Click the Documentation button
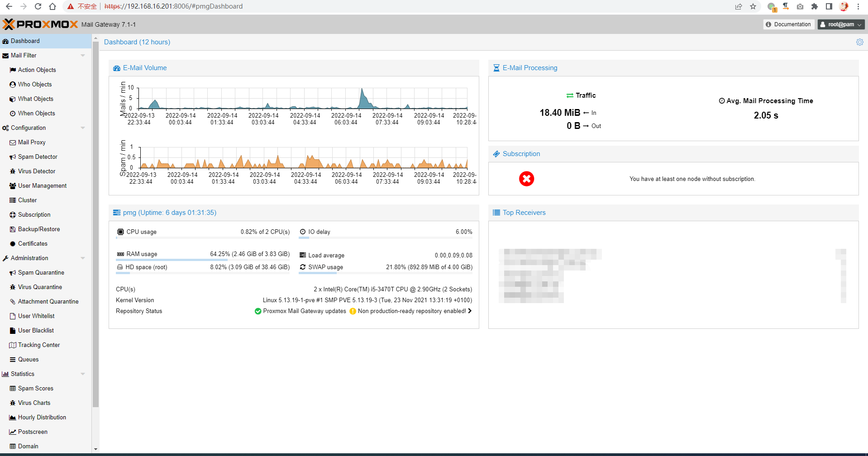 pyautogui.click(x=789, y=24)
